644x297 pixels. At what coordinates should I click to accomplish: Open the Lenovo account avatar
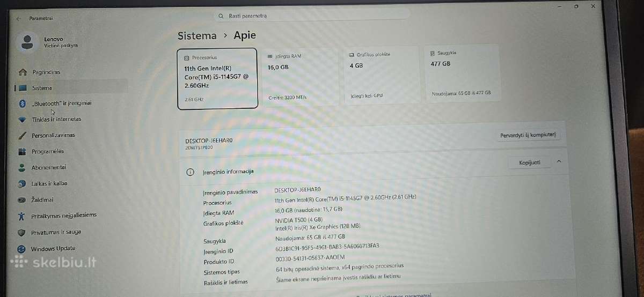point(27,42)
